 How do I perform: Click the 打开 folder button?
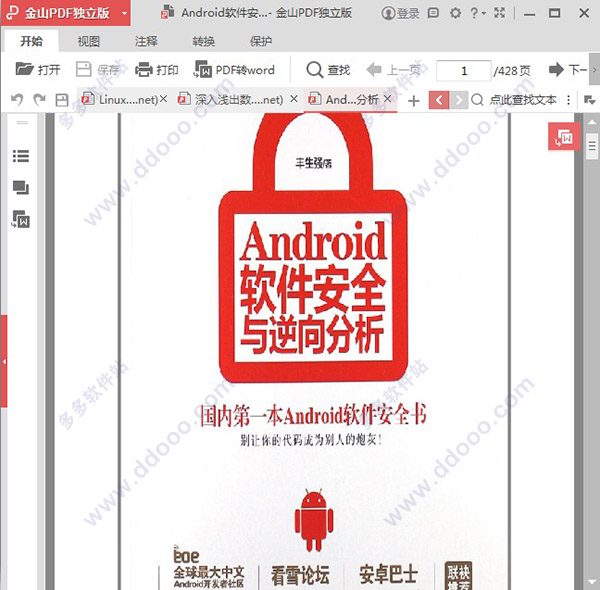tap(38, 70)
